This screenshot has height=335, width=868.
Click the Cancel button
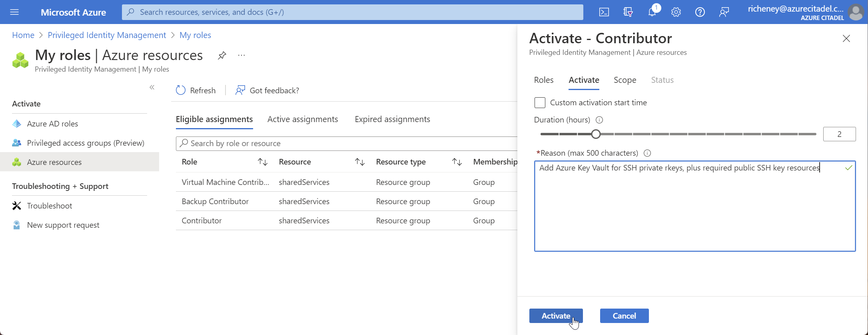point(624,316)
